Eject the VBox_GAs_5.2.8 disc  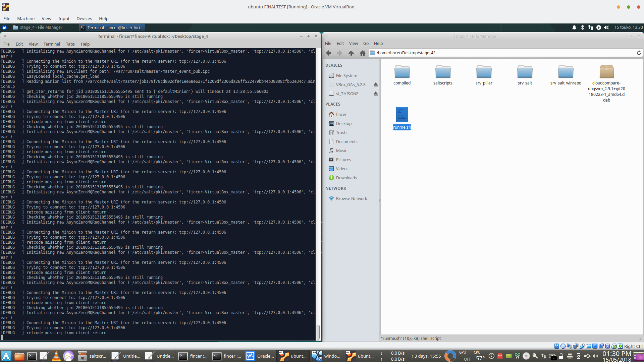tap(375, 85)
